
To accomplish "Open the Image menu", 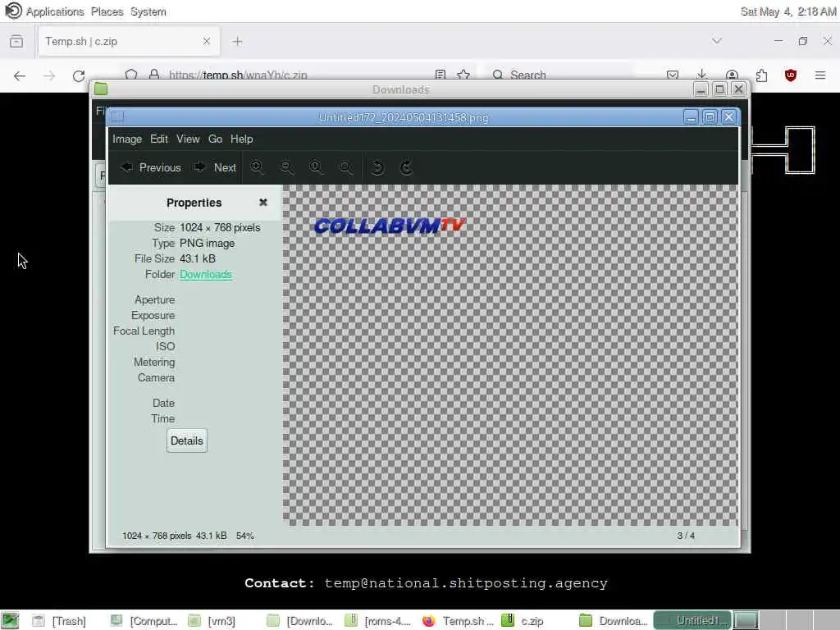I will 127,139.
